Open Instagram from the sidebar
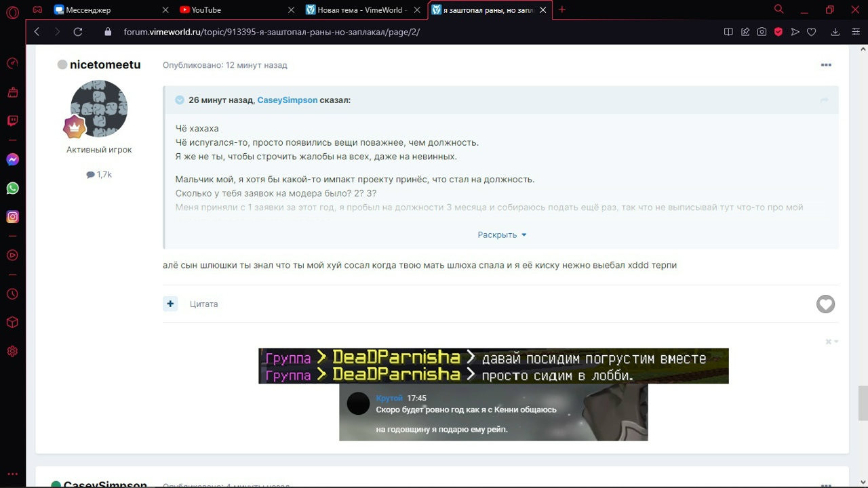The width and height of the screenshot is (868, 488). pyautogui.click(x=12, y=217)
